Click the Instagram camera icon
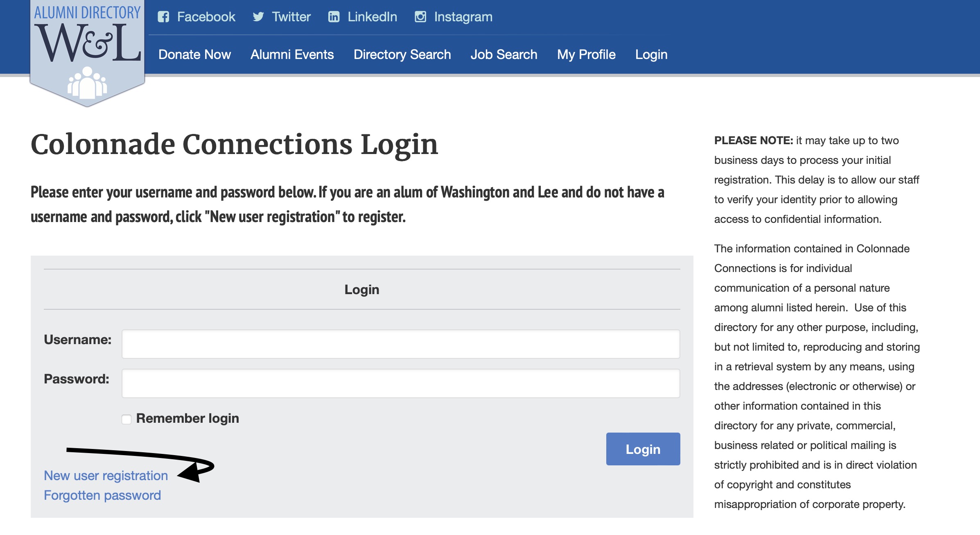Image resolution: width=980 pixels, height=535 pixels. [x=420, y=17]
